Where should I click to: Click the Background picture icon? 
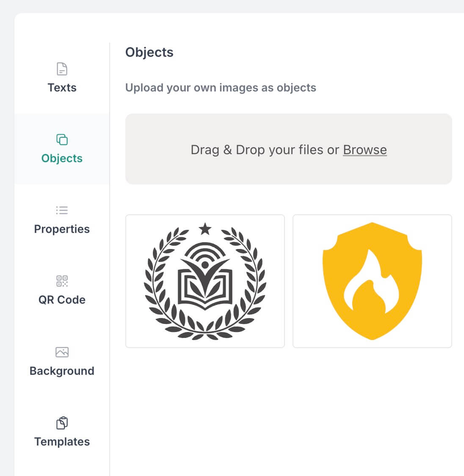pos(62,352)
